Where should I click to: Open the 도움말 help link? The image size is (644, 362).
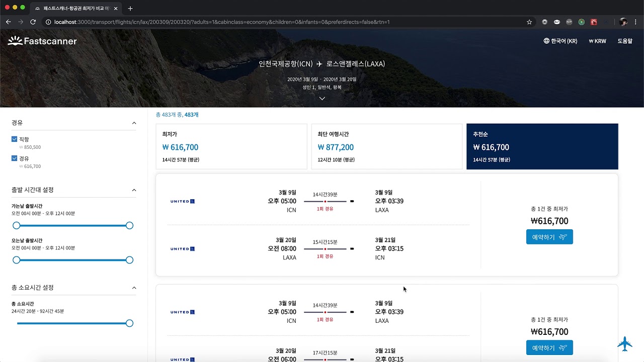(625, 41)
